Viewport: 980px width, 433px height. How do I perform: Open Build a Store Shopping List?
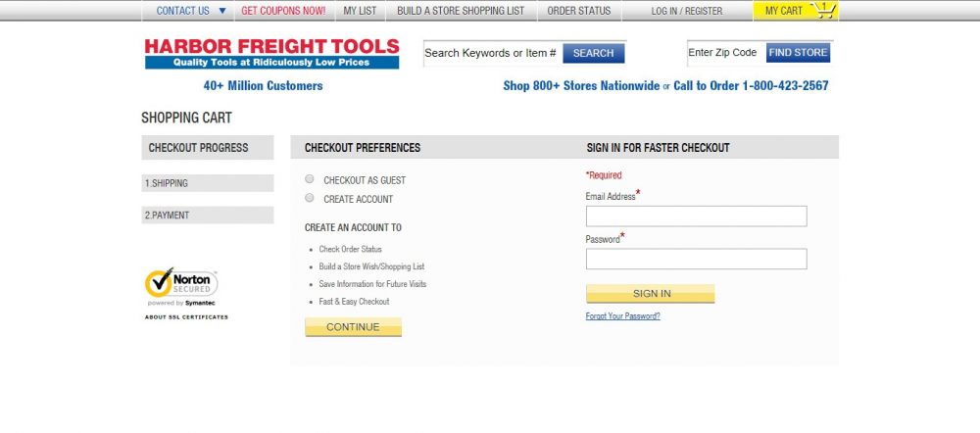[x=461, y=11]
